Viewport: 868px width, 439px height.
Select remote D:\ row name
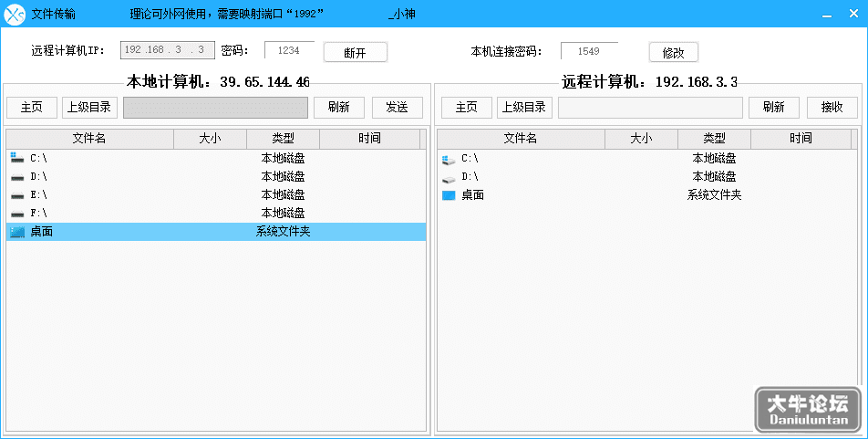pos(470,177)
